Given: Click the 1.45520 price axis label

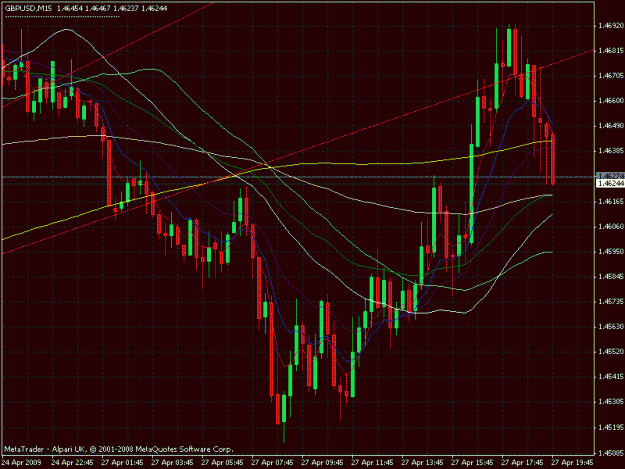Looking at the screenshot, I should coord(610,352).
